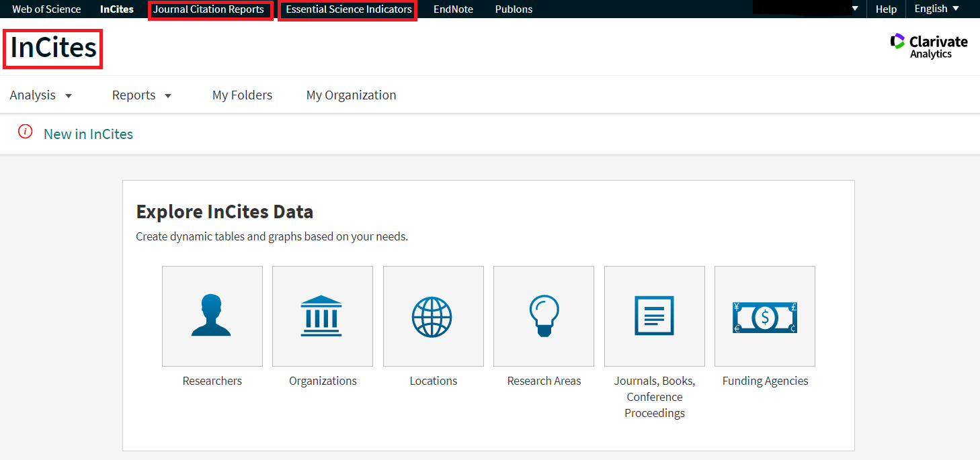Click the red info icon beside New in InCites
The width and height of the screenshot is (980, 460).
(x=26, y=132)
